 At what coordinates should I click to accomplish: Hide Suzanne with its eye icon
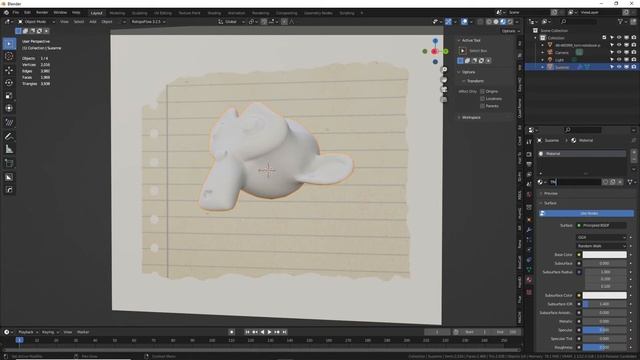click(619, 67)
